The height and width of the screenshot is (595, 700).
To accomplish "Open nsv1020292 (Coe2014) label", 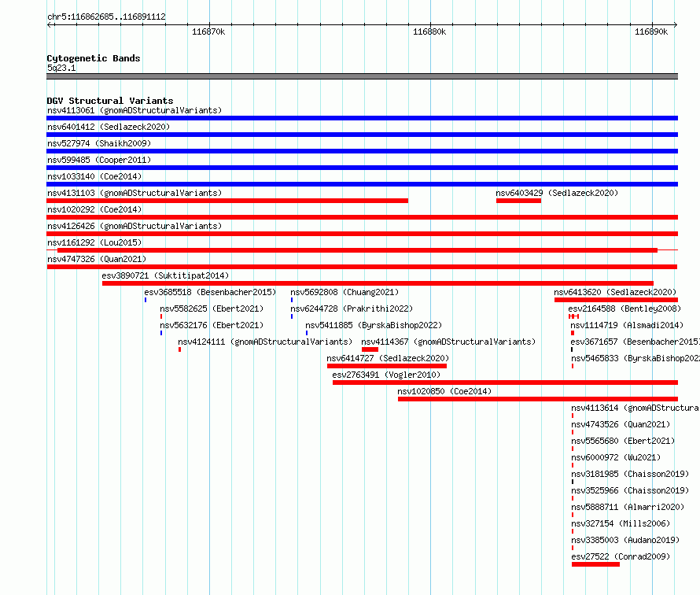I will 94,209.
